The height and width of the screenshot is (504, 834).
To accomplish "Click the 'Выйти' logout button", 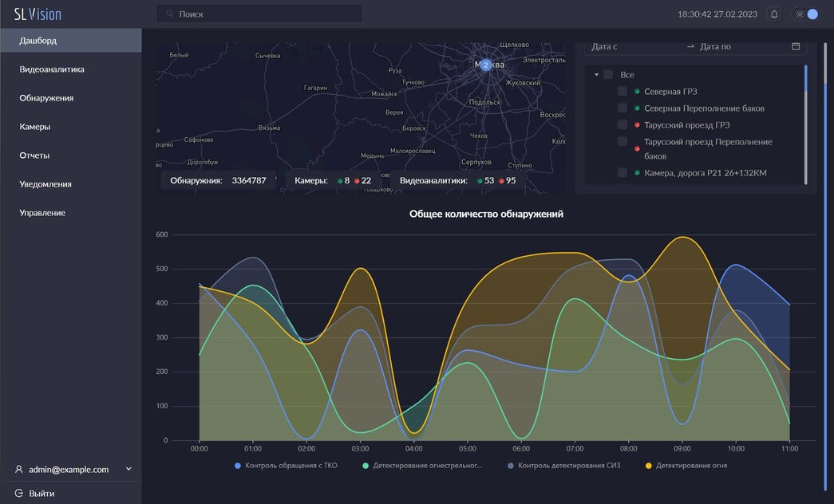I will click(42, 494).
